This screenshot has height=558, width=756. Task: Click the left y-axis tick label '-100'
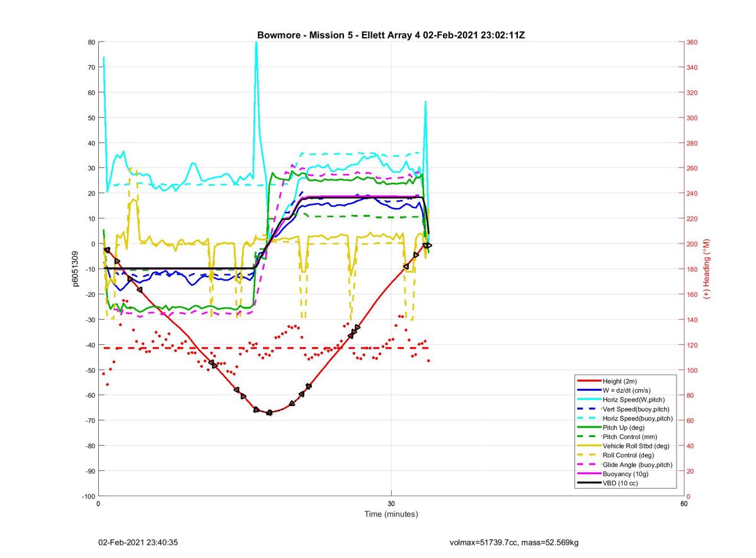89,496
